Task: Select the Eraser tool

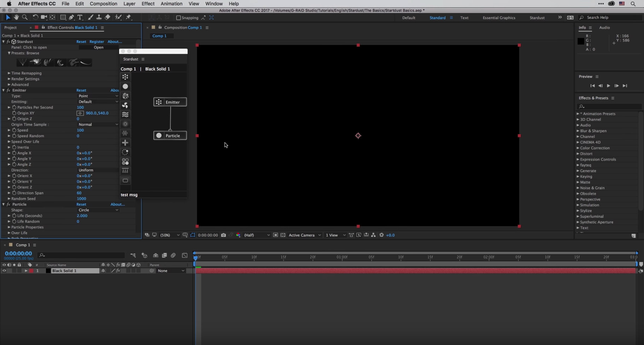Action: pos(107,17)
